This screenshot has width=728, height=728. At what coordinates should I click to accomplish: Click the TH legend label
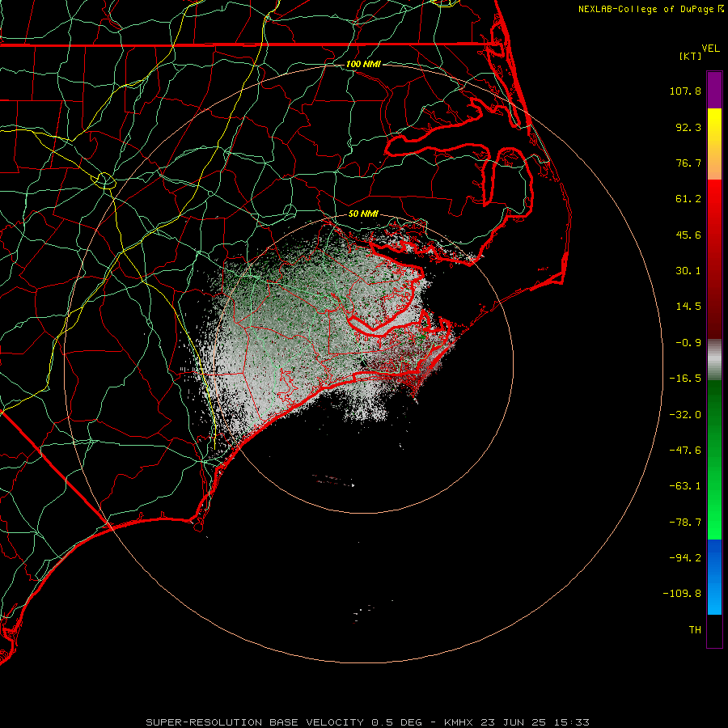[695, 630]
